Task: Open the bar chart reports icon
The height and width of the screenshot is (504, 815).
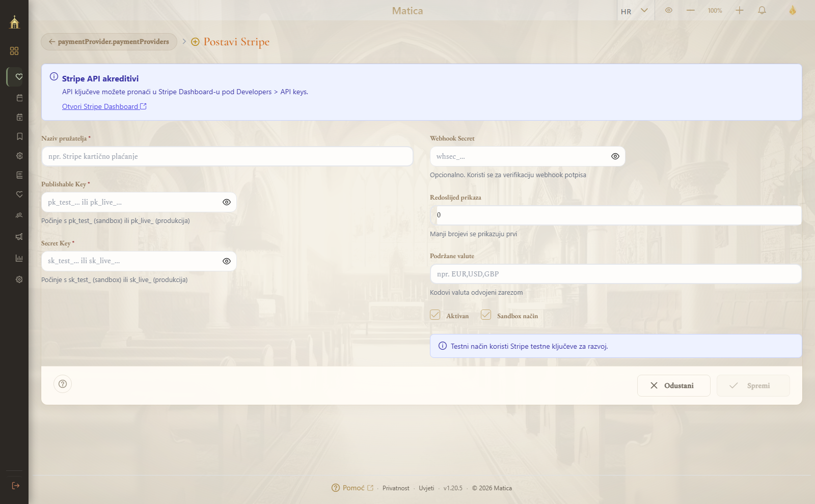Action: coord(19,258)
